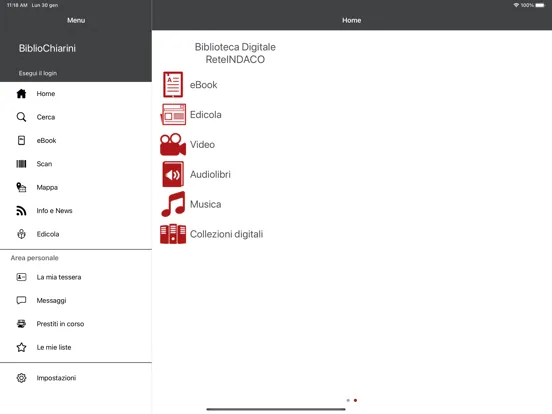Tap the Scan barcode icon
The image size is (552, 414).
click(x=21, y=164)
